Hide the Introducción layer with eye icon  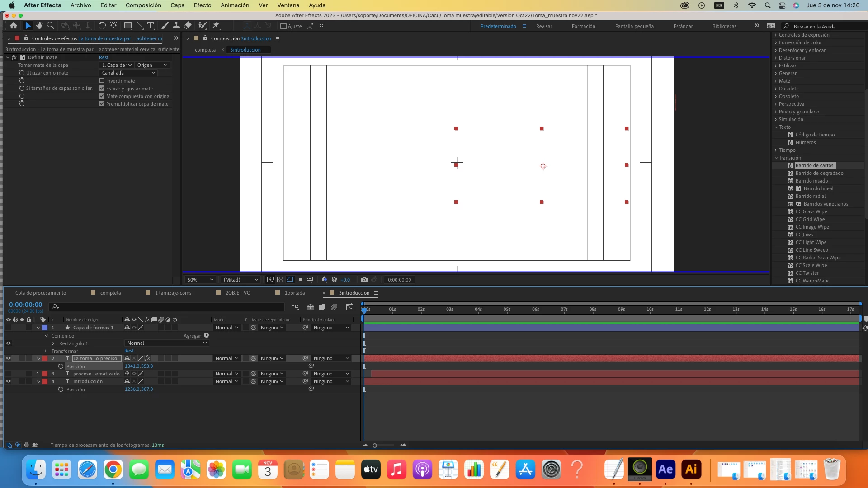8,381
